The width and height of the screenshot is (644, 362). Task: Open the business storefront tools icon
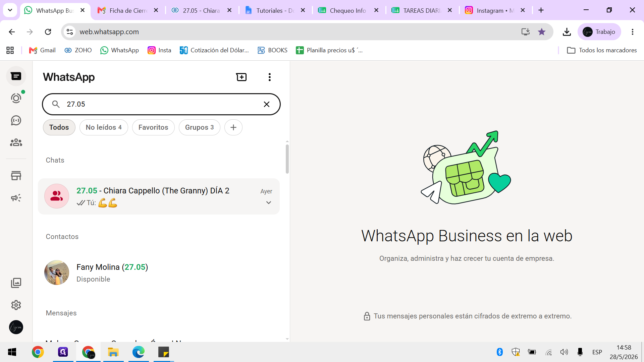(x=16, y=176)
